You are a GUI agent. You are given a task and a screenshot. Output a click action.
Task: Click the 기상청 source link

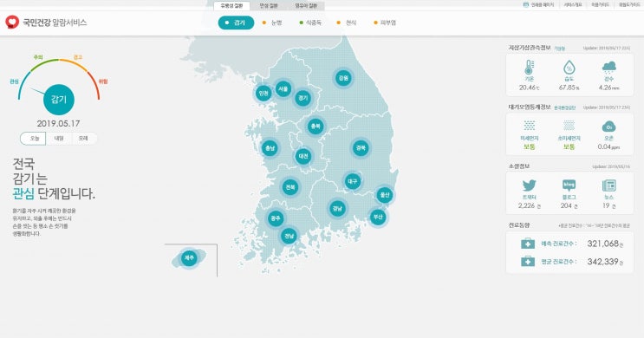(x=559, y=49)
